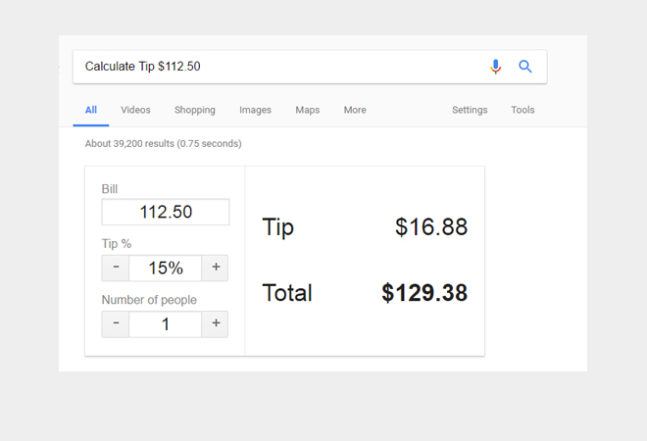Click the blue search magnifier icon
The width and height of the screenshot is (647, 441).
525,67
